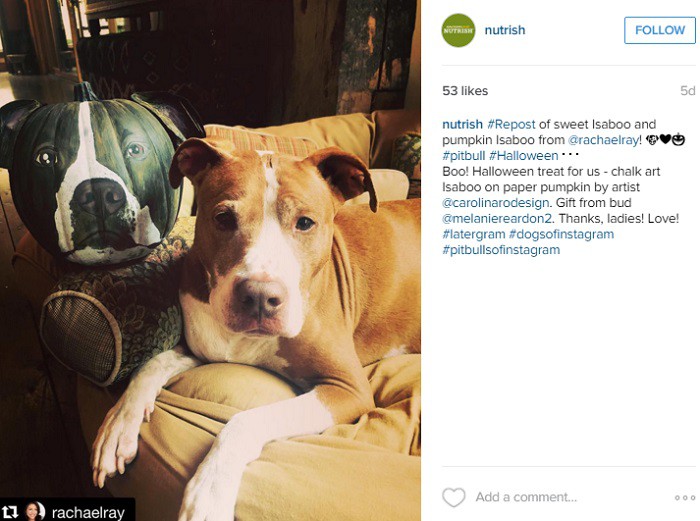Click the repost arrows icon on photo
This screenshot has width=700, height=521.
pyautogui.click(x=10, y=512)
